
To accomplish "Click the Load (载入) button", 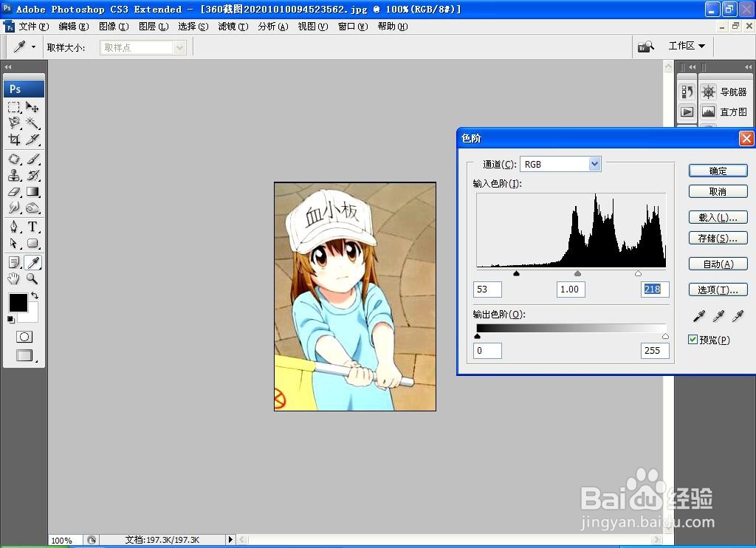I will point(718,217).
